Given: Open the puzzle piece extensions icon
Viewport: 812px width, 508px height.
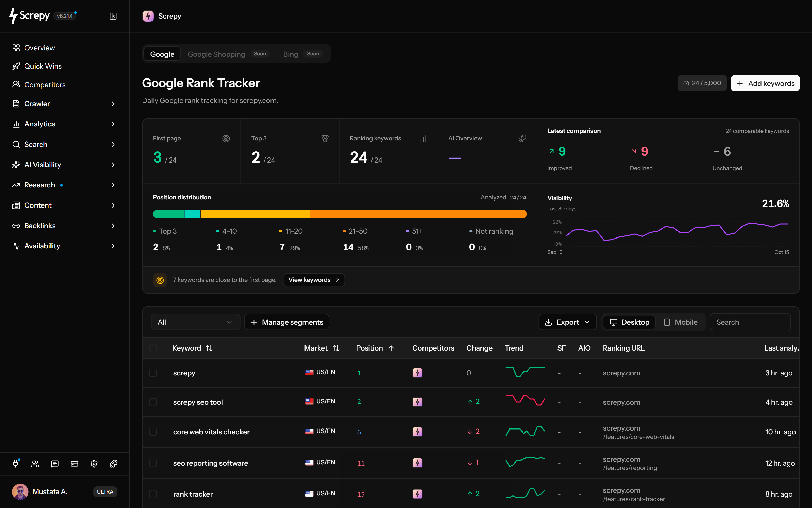Looking at the screenshot, I should pos(114,464).
